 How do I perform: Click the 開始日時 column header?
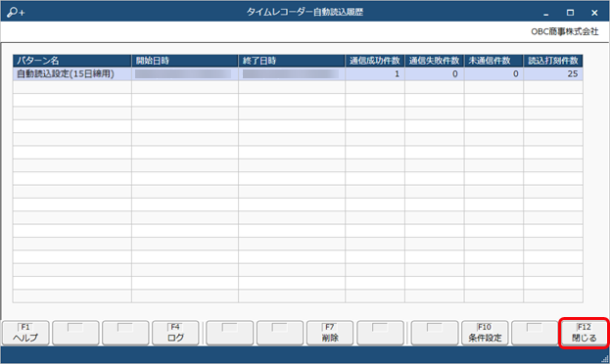tap(185, 61)
